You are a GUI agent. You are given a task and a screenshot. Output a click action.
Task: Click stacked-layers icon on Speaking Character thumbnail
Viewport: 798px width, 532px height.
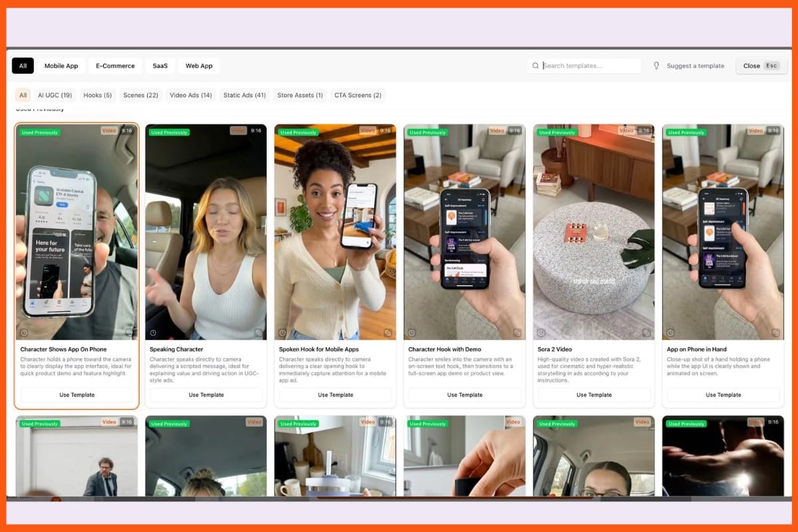[x=258, y=332]
